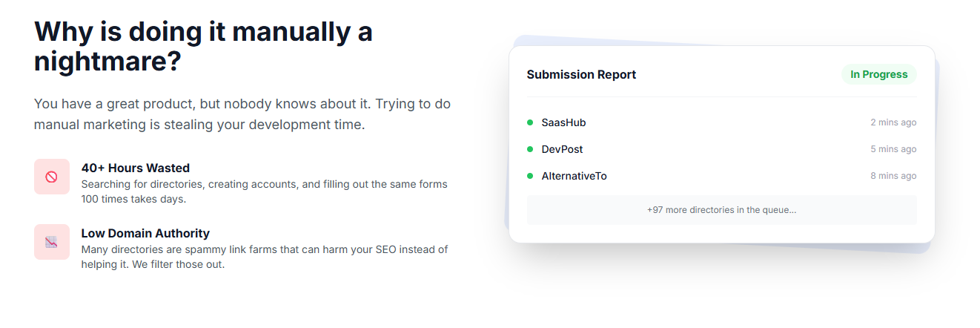
Task: Open the SaasHub submission entry
Action: [x=563, y=122]
